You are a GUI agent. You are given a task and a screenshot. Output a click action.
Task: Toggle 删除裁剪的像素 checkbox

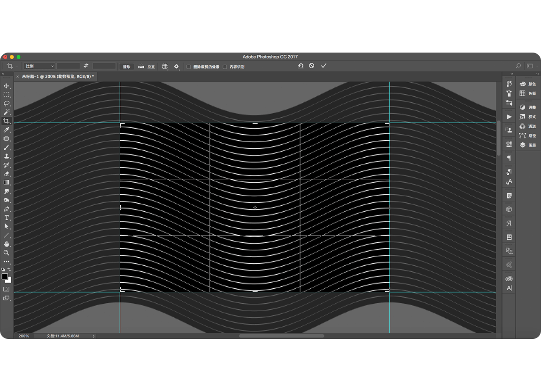click(189, 67)
